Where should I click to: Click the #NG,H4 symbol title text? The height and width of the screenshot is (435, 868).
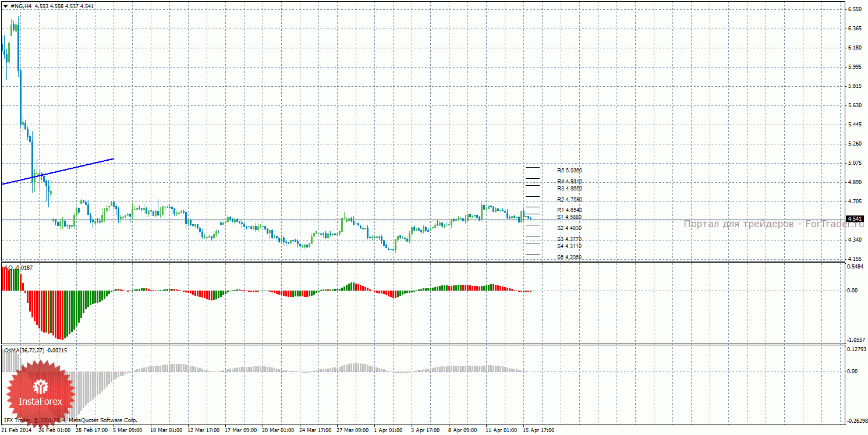[21, 6]
